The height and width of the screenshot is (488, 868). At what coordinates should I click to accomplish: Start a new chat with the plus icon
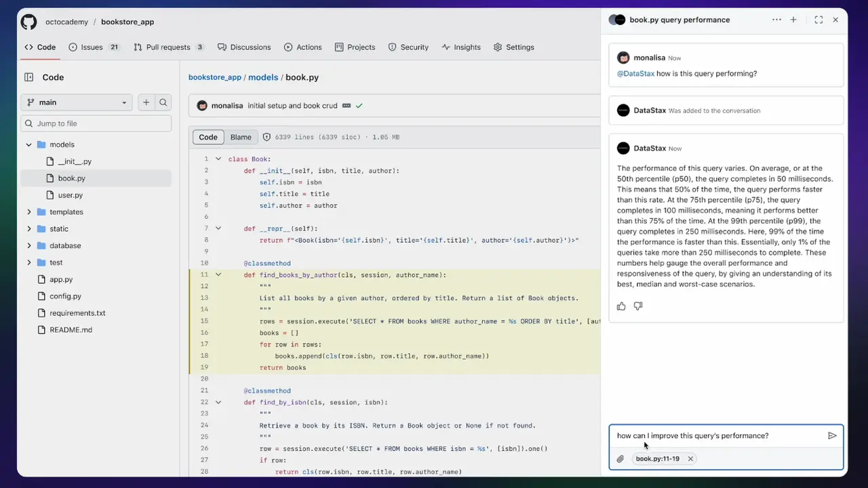(x=793, y=20)
